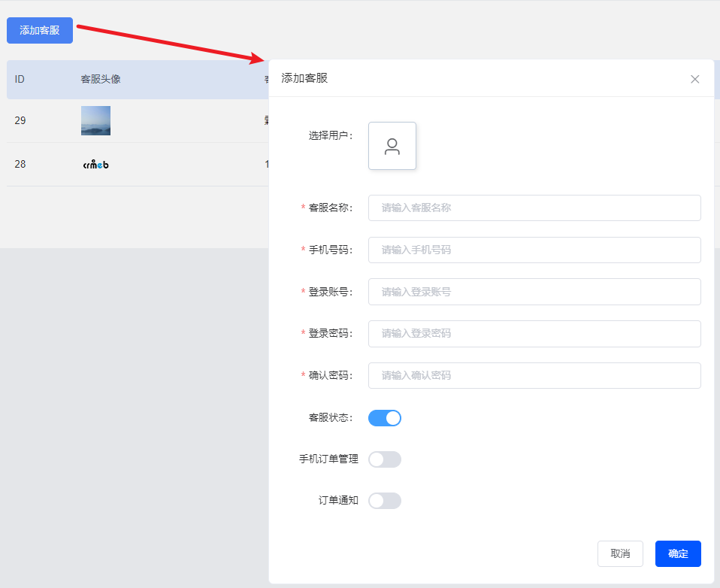Select the 登录账号 text box
The width and height of the screenshot is (720, 588).
click(534, 292)
